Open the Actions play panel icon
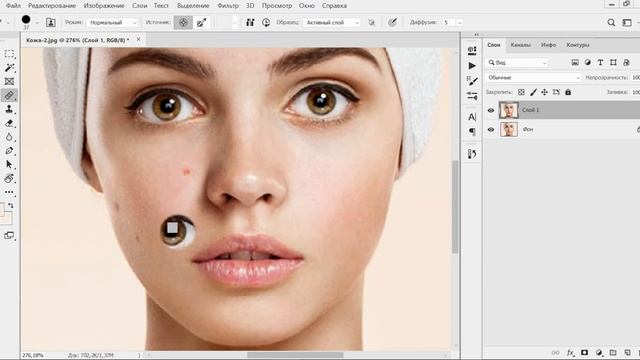Screen dimensions: 640x360 tap(472, 65)
